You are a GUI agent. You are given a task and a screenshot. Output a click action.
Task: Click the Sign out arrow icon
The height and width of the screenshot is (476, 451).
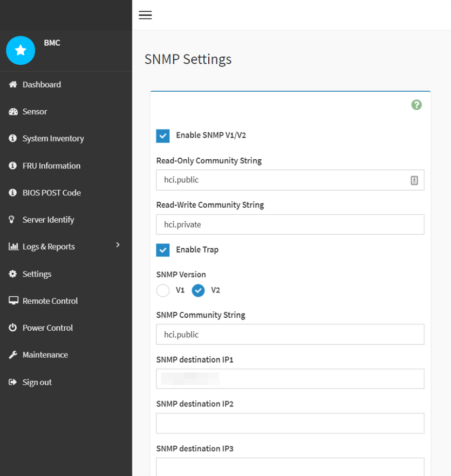click(x=13, y=382)
